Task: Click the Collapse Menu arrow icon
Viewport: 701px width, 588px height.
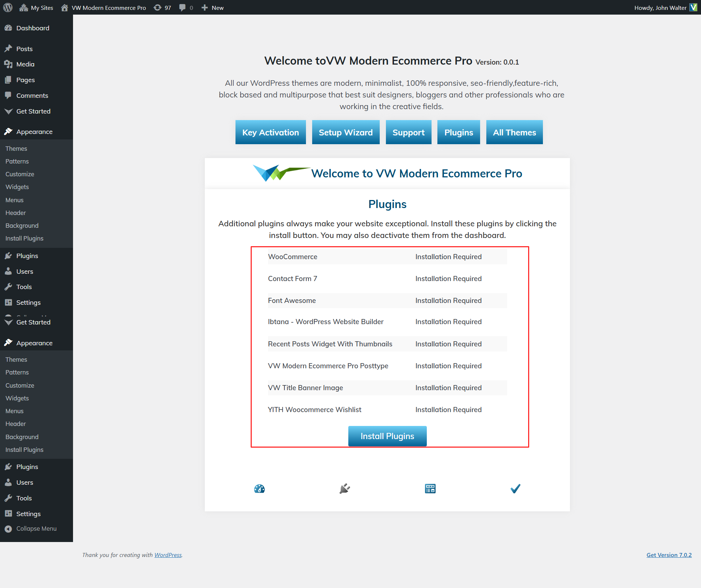Action: [x=8, y=529]
